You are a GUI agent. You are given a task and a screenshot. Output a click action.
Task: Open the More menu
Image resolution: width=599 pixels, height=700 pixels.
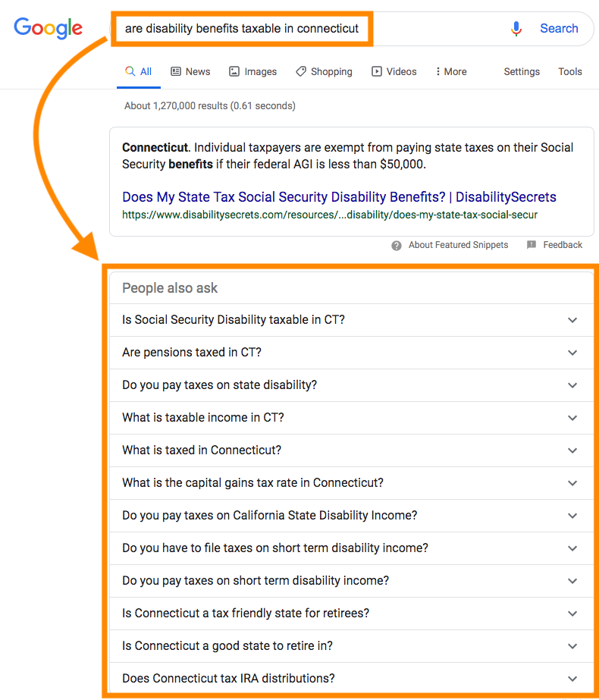pyautogui.click(x=451, y=72)
